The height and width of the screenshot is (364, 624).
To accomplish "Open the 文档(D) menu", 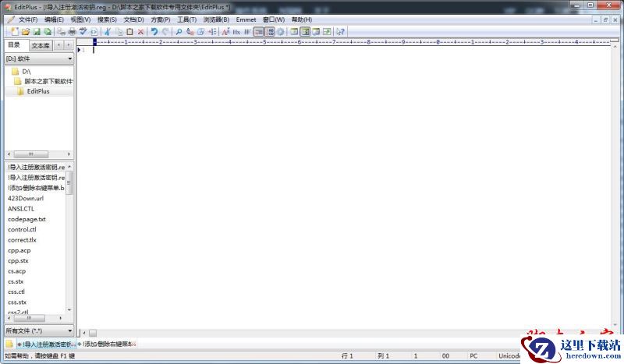I will coord(133,19).
